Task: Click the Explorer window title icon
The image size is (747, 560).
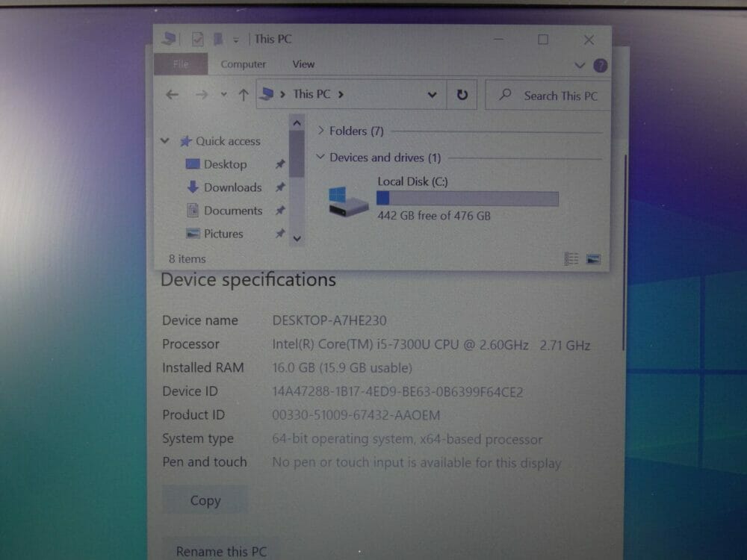Action: [169, 39]
